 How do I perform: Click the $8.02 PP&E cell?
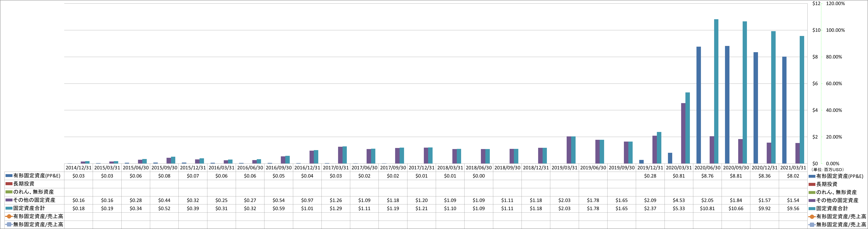tap(793, 176)
